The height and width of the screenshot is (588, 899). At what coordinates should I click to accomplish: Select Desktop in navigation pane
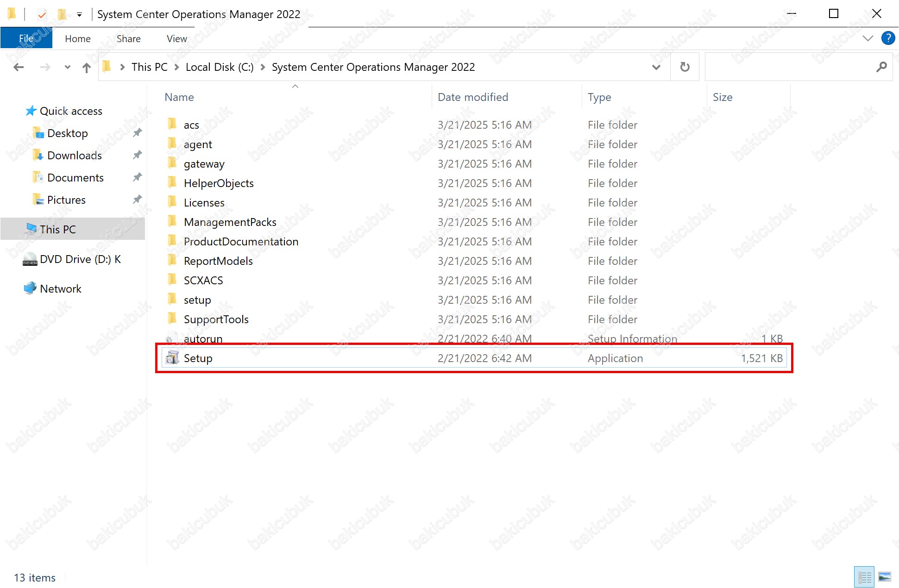pyautogui.click(x=68, y=133)
